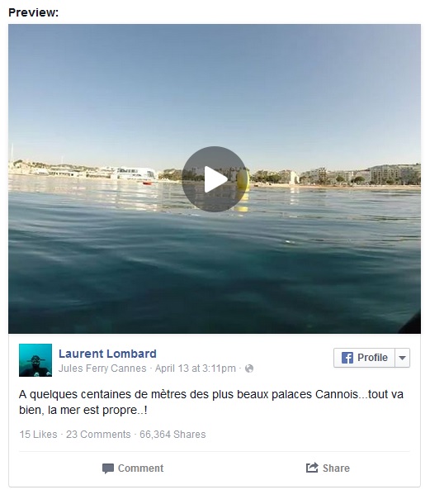Click the comment speech bubble icon
The height and width of the screenshot is (504, 430).
point(108,468)
